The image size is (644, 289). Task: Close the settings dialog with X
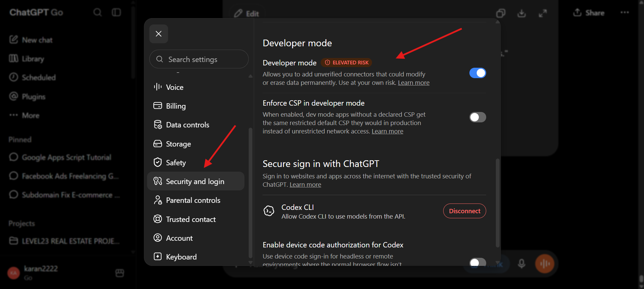[159, 34]
